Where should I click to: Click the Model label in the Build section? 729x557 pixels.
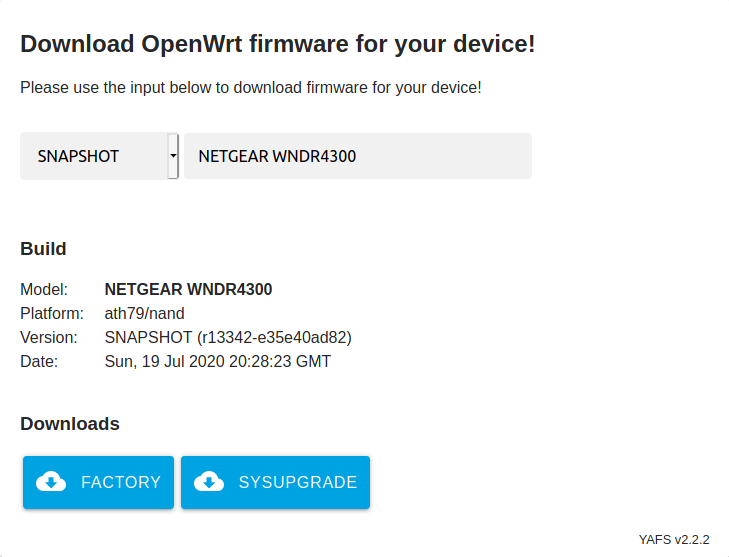tap(44, 289)
